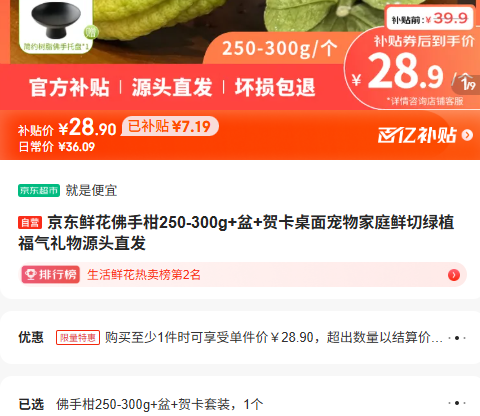
Task: Click the 京东超市 green tag
Action: click(39, 190)
